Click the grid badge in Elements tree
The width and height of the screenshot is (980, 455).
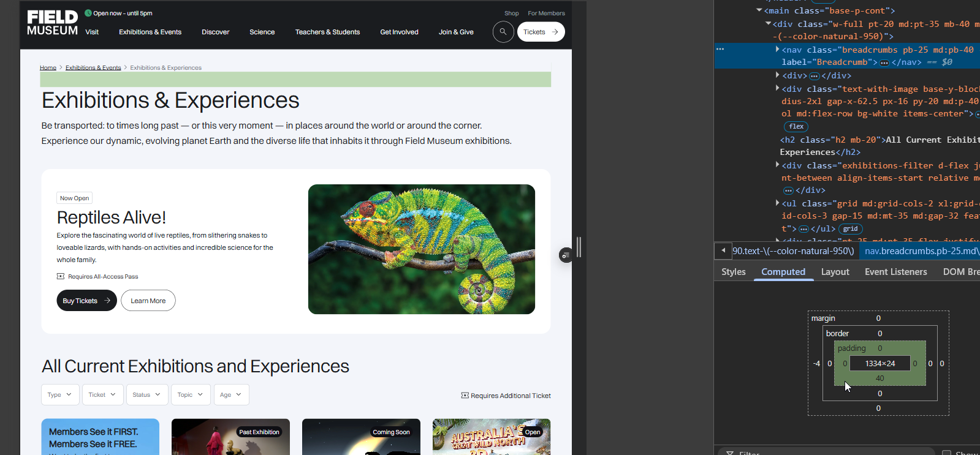(850, 229)
